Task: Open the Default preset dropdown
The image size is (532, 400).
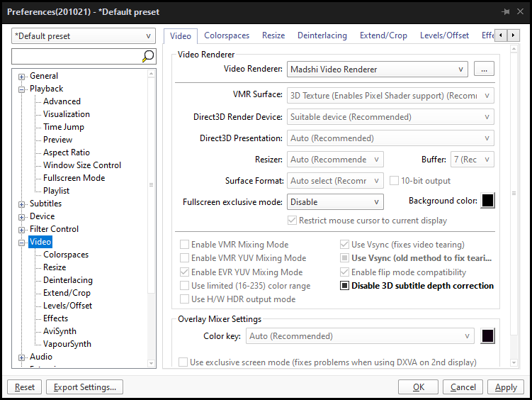Action: pos(84,36)
